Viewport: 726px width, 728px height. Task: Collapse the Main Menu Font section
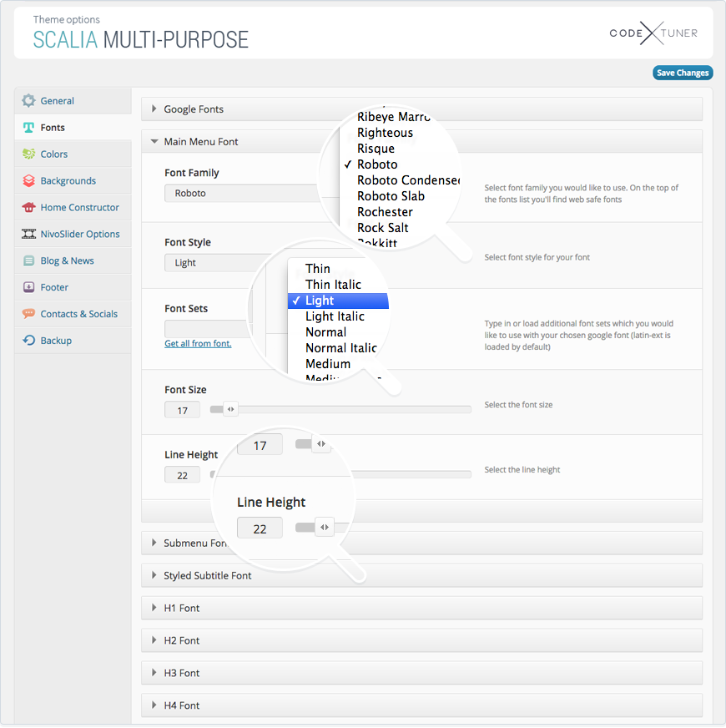click(200, 142)
